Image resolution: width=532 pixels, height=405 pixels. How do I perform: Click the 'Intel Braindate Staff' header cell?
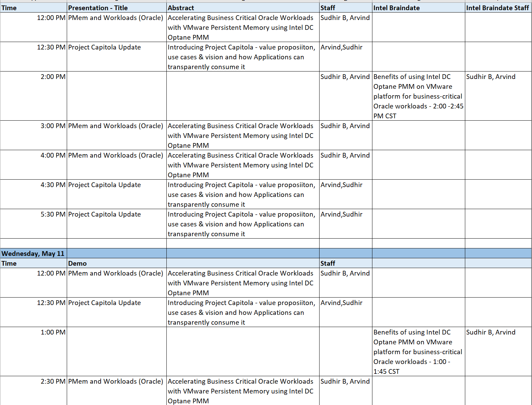(498, 8)
